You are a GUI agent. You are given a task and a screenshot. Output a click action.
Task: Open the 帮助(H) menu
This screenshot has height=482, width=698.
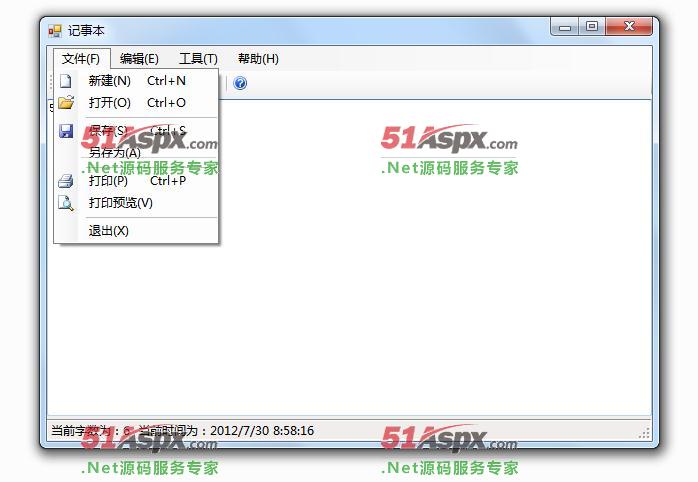tap(258, 58)
